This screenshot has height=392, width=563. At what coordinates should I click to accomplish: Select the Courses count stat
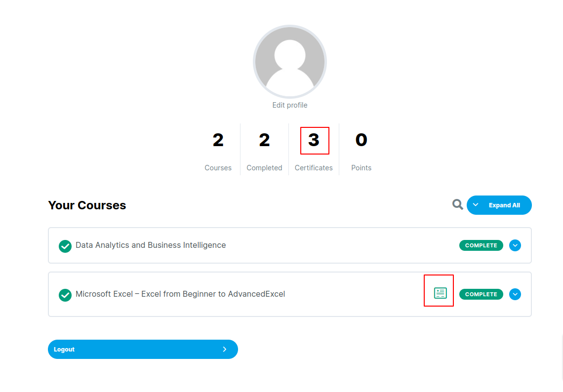point(218,140)
